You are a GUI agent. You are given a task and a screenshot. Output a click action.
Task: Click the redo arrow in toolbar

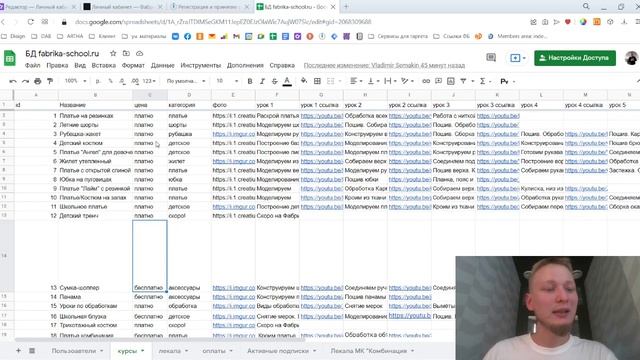(25, 81)
